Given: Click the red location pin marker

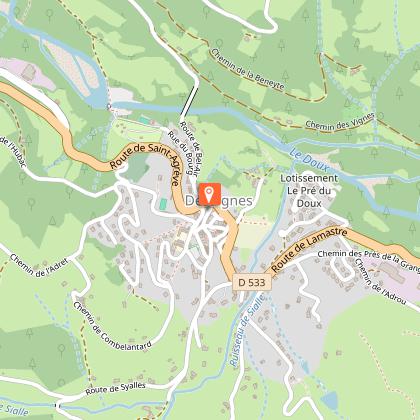Looking at the screenshot, I should 210,194.
